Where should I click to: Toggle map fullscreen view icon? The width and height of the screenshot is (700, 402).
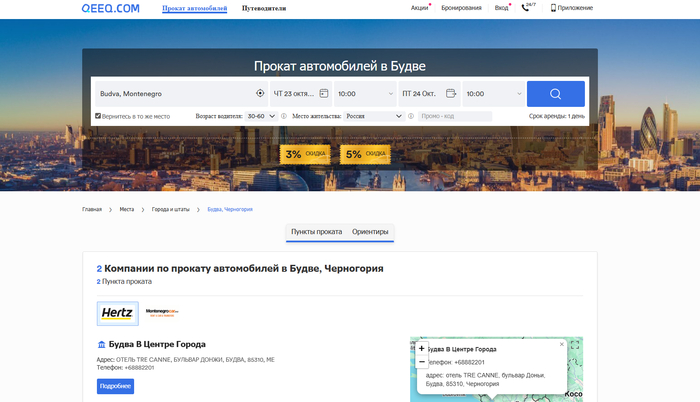[x=575, y=345]
